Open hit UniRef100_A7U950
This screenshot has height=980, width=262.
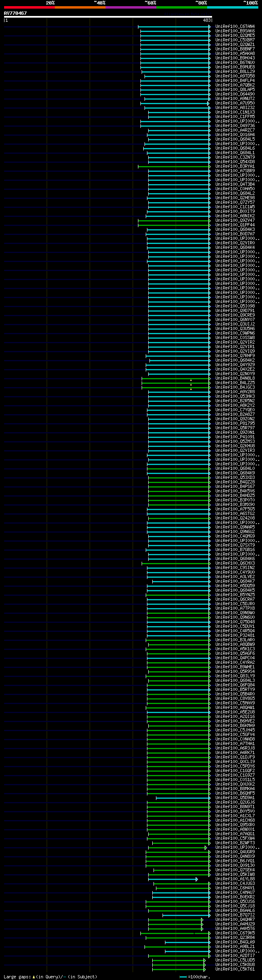click(x=235, y=103)
